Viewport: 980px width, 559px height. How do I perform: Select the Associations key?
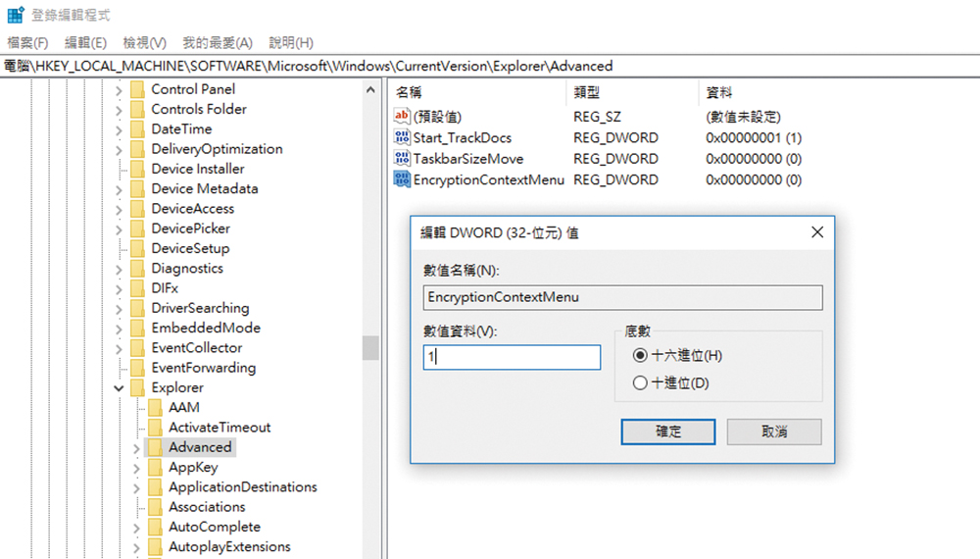tap(207, 507)
